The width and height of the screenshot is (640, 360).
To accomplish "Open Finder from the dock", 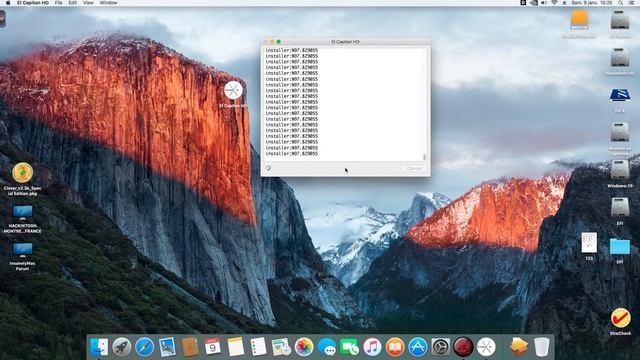I will pos(99,347).
